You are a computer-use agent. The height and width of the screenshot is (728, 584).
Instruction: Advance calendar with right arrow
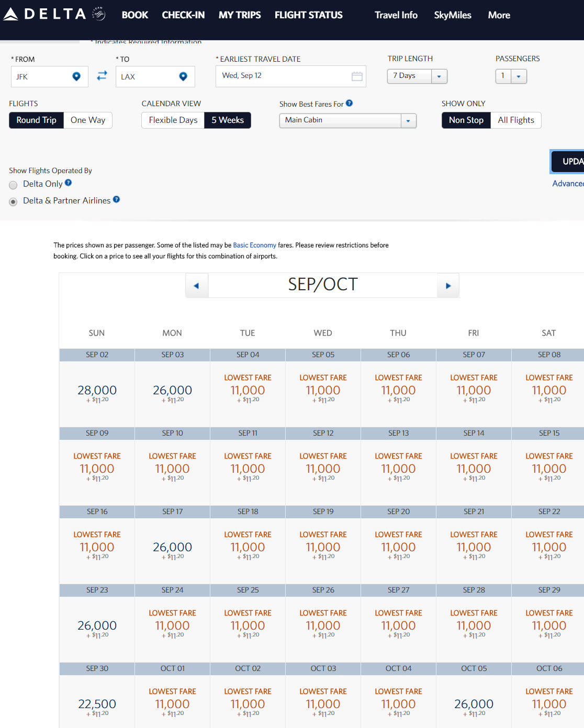448,286
